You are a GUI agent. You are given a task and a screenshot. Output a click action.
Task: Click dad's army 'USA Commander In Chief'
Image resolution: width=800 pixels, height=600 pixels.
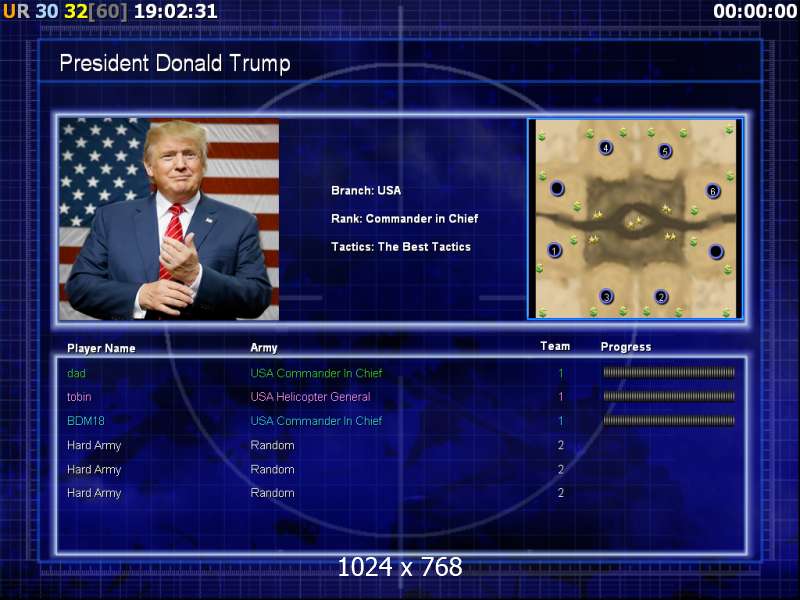click(x=316, y=373)
